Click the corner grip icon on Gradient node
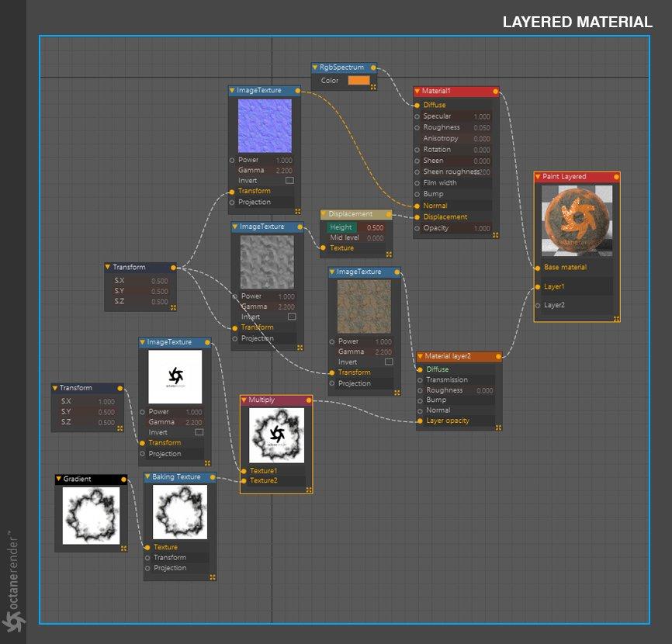This screenshot has width=672, height=644. [x=124, y=548]
